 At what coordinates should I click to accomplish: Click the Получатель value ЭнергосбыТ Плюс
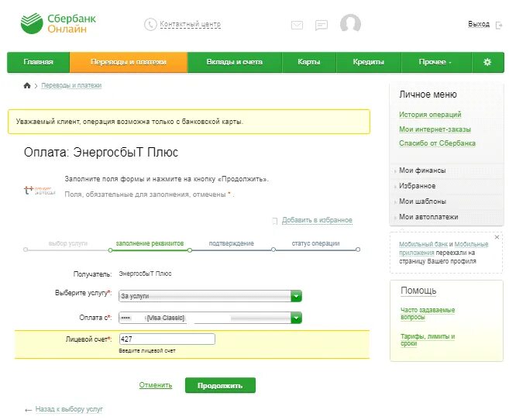[145, 274]
